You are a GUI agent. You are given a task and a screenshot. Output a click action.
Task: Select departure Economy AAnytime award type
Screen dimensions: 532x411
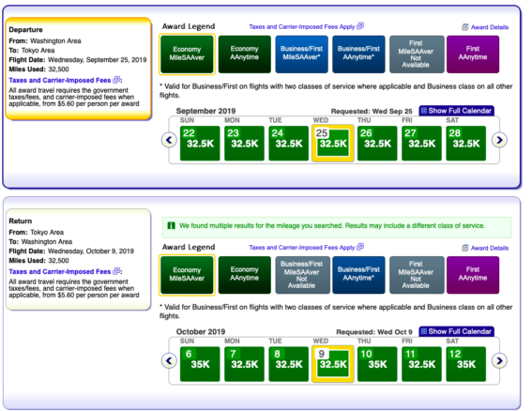pyautogui.click(x=245, y=54)
